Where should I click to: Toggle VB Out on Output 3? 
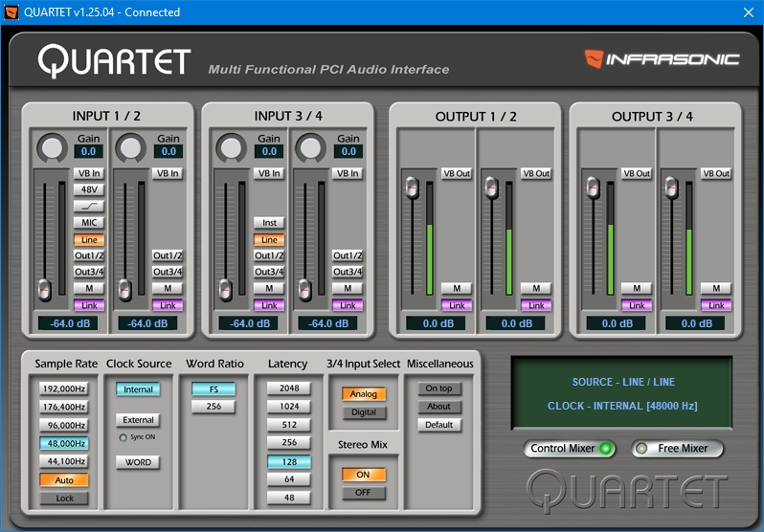pos(637,173)
